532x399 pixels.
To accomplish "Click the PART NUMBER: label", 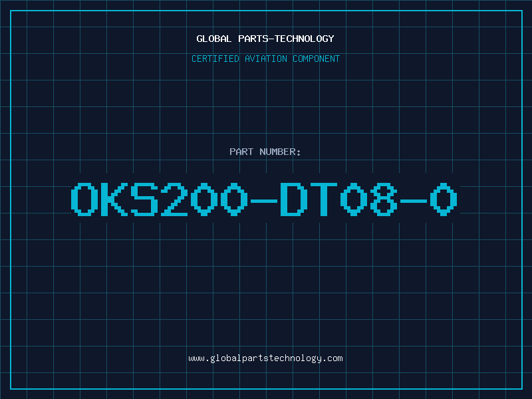I will pyautogui.click(x=265, y=152).
